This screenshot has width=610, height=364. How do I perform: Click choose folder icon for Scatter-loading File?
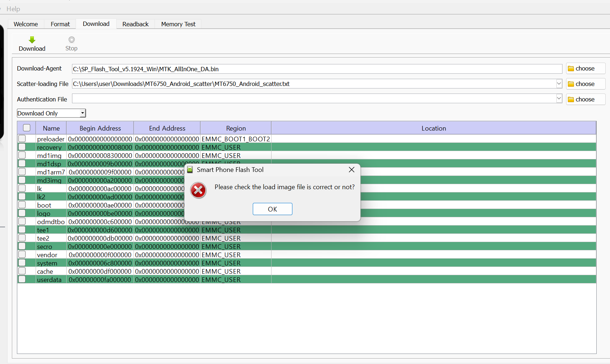tap(571, 84)
